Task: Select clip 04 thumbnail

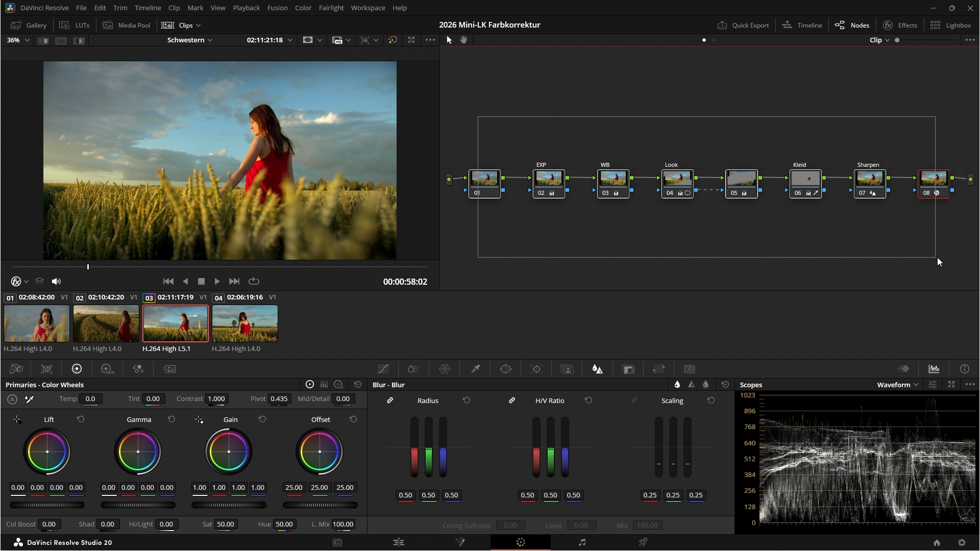Action: 245,323
